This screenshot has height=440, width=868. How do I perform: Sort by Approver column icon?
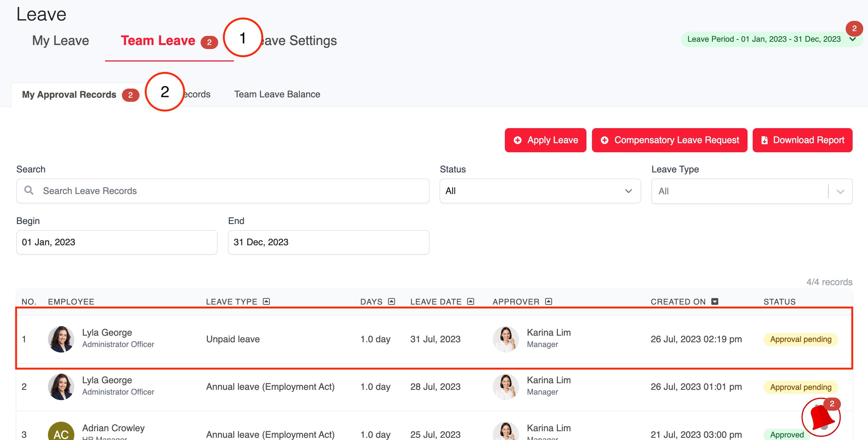click(x=548, y=302)
